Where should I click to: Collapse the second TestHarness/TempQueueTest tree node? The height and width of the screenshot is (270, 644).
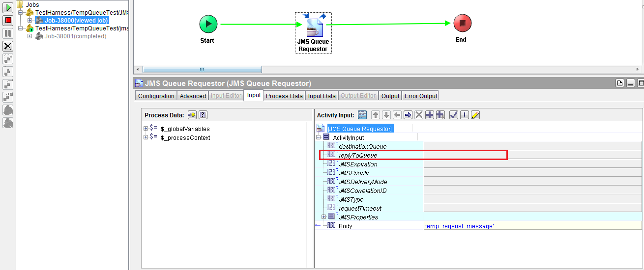coord(21,28)
